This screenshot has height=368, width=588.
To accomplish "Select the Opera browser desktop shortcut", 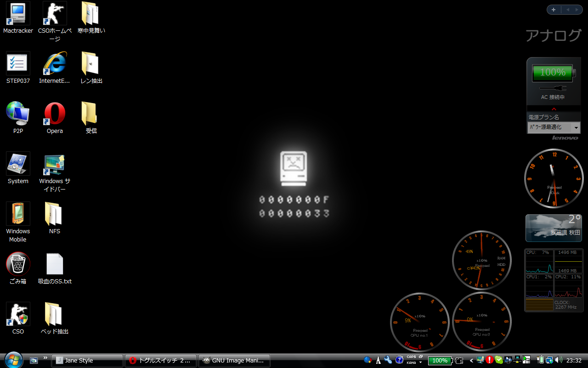I will [55, 118].
